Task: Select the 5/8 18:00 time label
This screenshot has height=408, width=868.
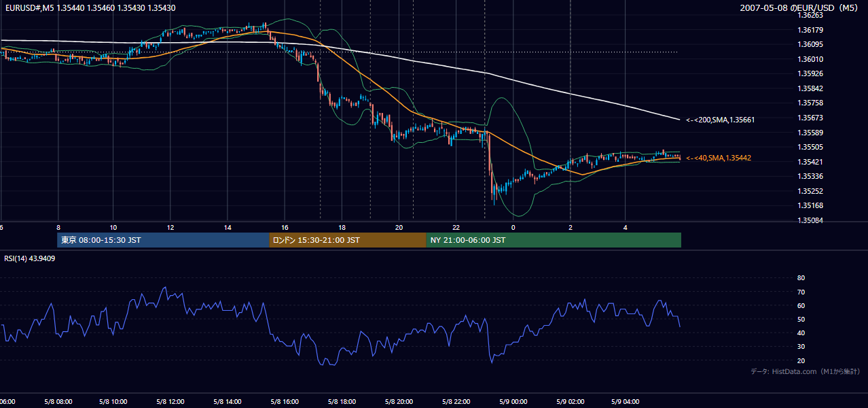Action: tap(342, 402)
